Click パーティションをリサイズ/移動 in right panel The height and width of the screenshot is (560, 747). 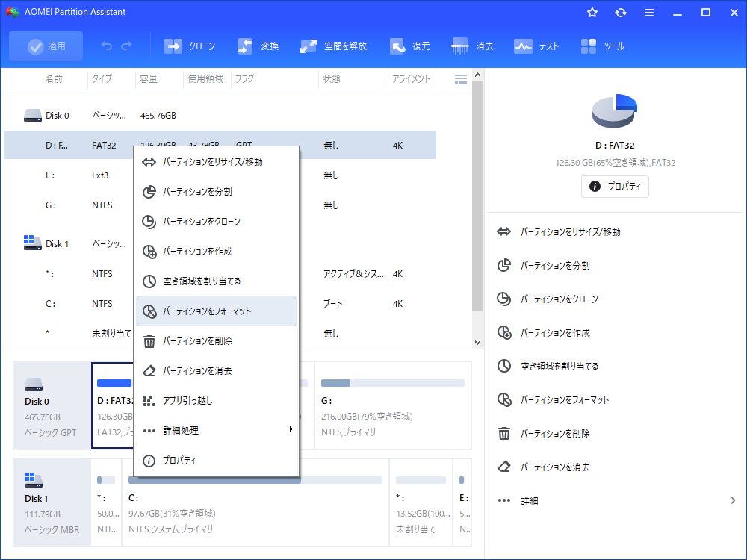coord(558,232)
